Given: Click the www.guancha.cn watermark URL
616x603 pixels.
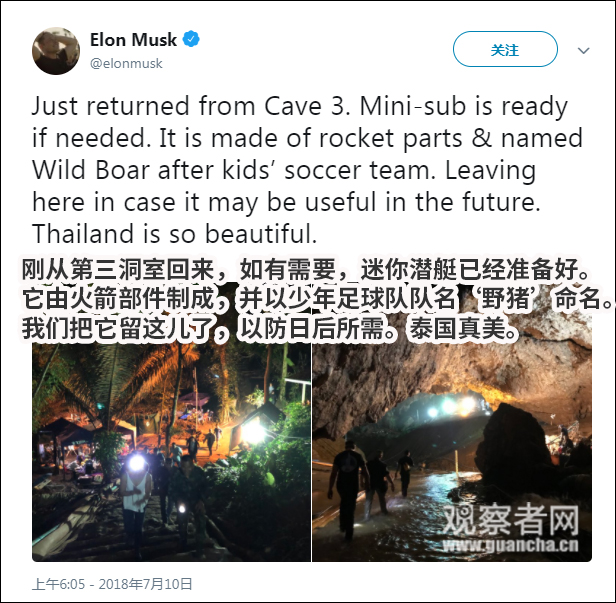Looking at the screenshot, I should click(510, 546).
